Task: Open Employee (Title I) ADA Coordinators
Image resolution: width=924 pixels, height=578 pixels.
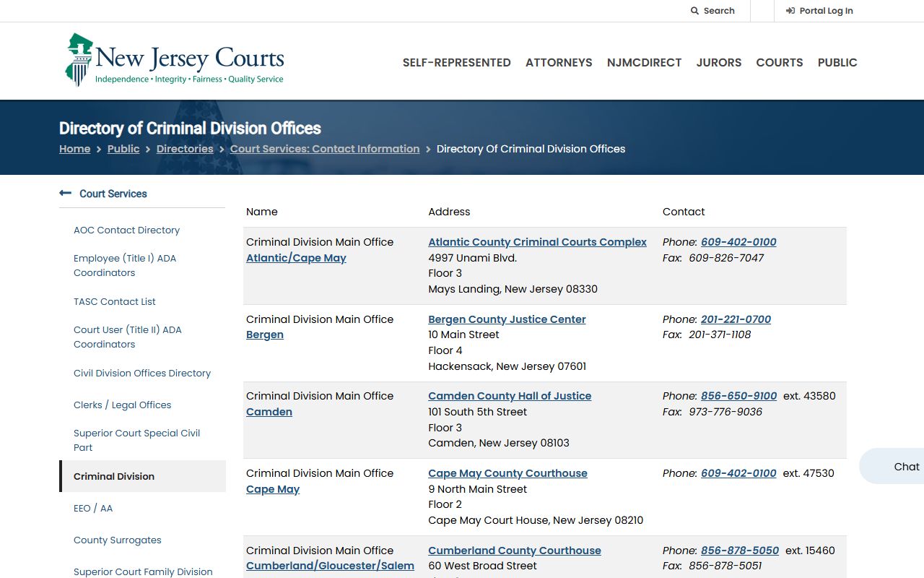Action: click(x=125, y=265)
